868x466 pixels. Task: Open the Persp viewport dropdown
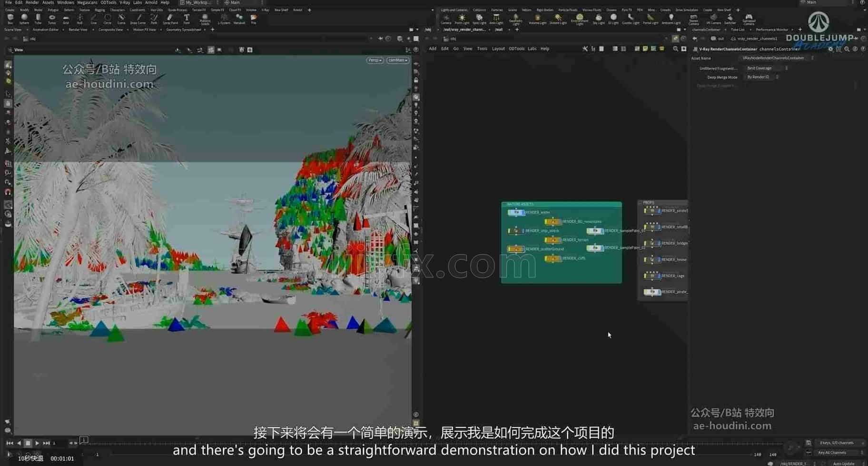[x=375, y=60]
